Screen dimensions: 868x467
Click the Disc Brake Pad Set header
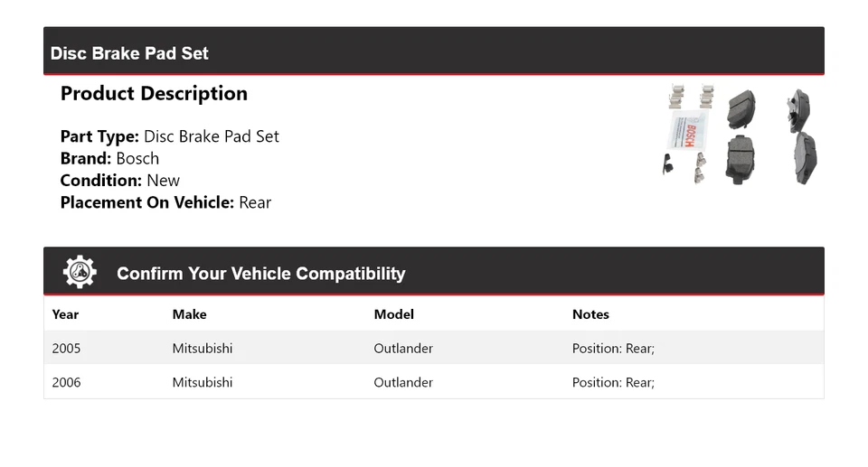coord(129,53)
